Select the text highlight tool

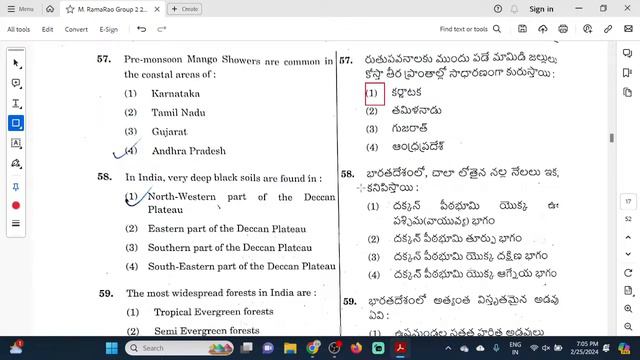16,103
